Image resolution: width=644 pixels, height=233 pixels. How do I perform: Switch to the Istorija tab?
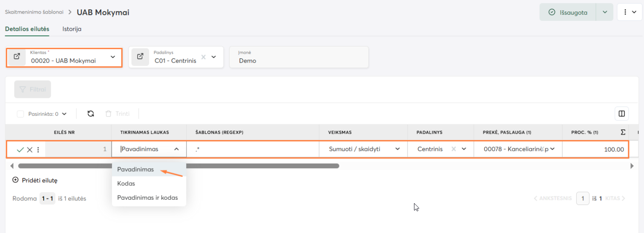(72, 29)
